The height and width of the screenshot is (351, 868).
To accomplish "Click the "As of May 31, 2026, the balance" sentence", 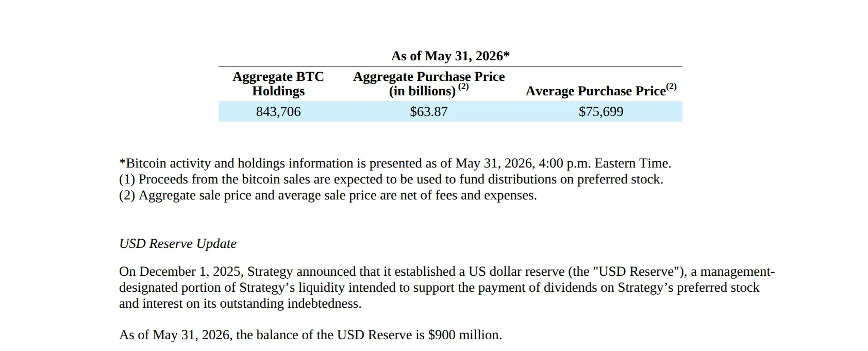I will 310,335.
